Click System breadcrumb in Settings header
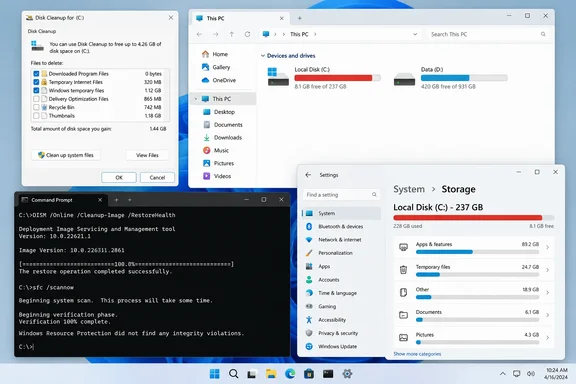 tap(409, 189)
